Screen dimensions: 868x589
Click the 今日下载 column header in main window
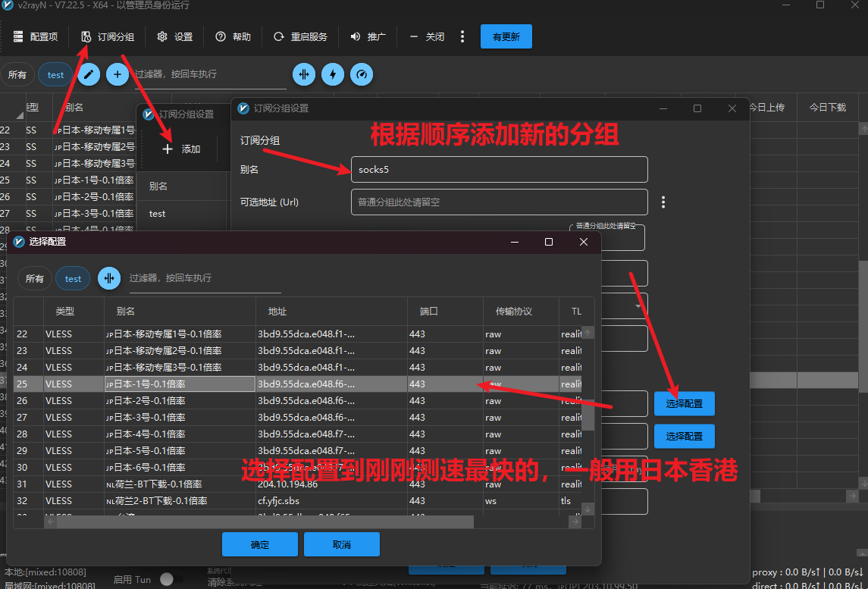[828, 108]
